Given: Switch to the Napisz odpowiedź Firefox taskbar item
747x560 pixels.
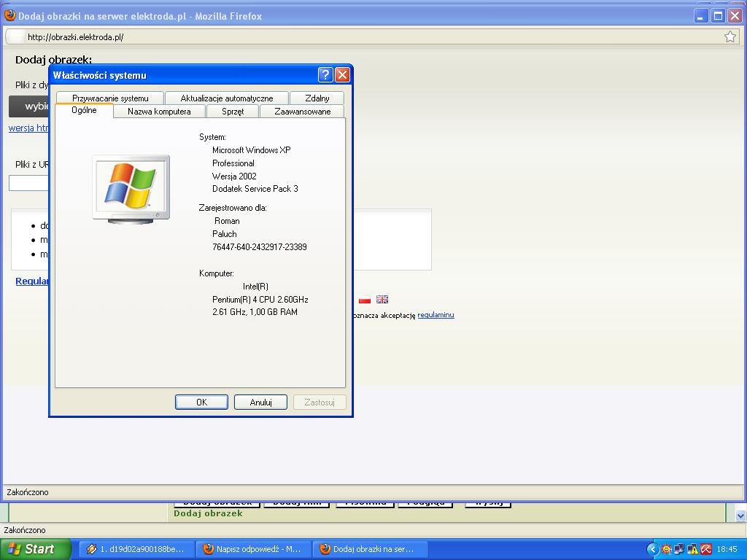Looking at the screenshot, I should click(253, 549).
